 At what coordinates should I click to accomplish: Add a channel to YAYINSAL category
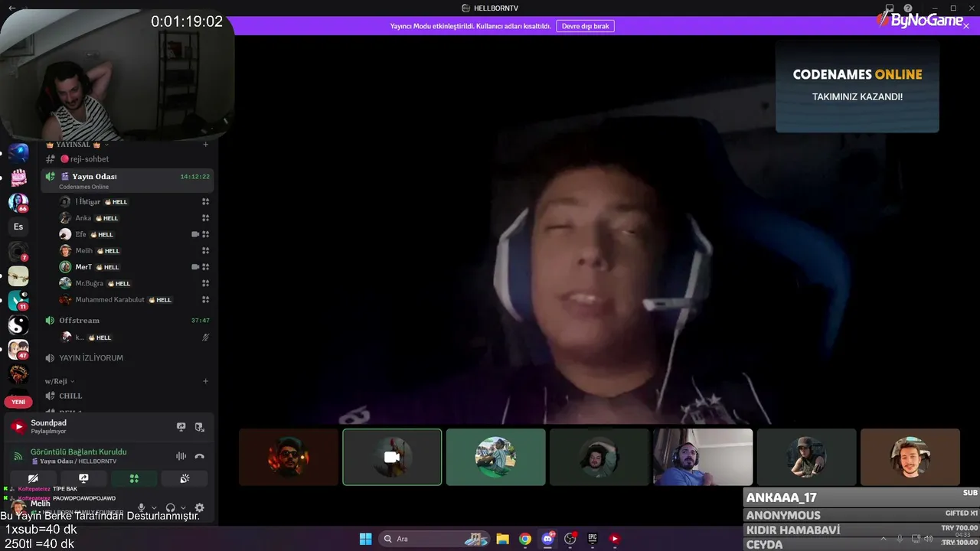coord(205,145)
